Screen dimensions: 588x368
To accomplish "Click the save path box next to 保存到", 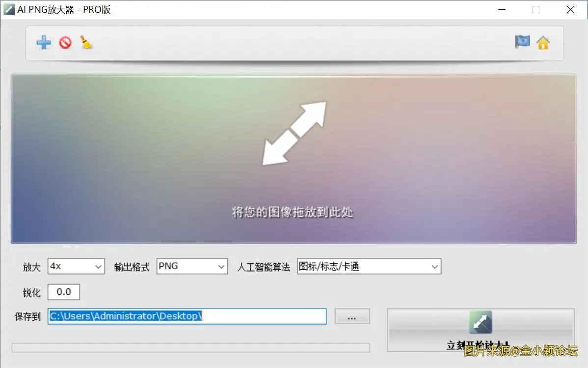I will point(187,316).
